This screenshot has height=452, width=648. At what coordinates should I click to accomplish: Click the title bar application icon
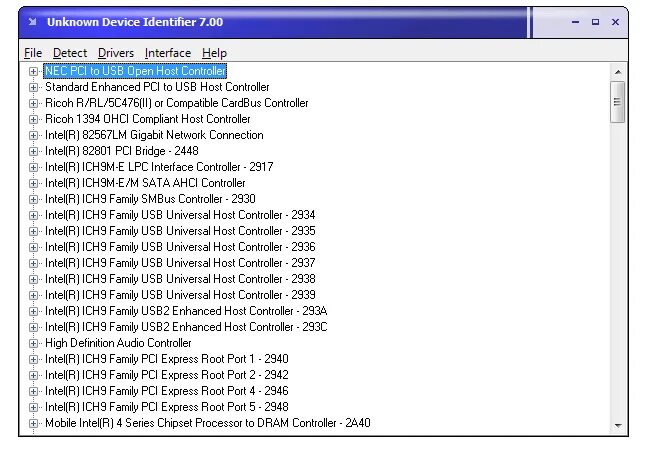coord(33,22)
